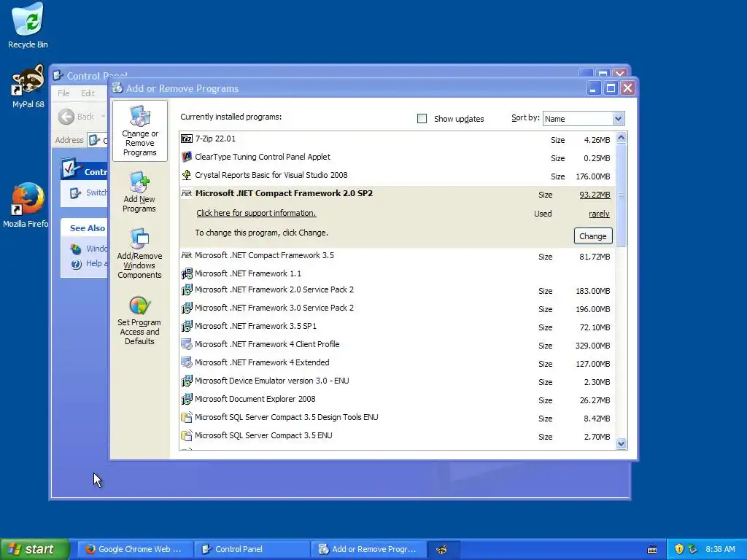Select Microsoft .NET Framework 4 Extended entry
The image size is (747, 560).
pyautogui.click(x=397, y=362)
